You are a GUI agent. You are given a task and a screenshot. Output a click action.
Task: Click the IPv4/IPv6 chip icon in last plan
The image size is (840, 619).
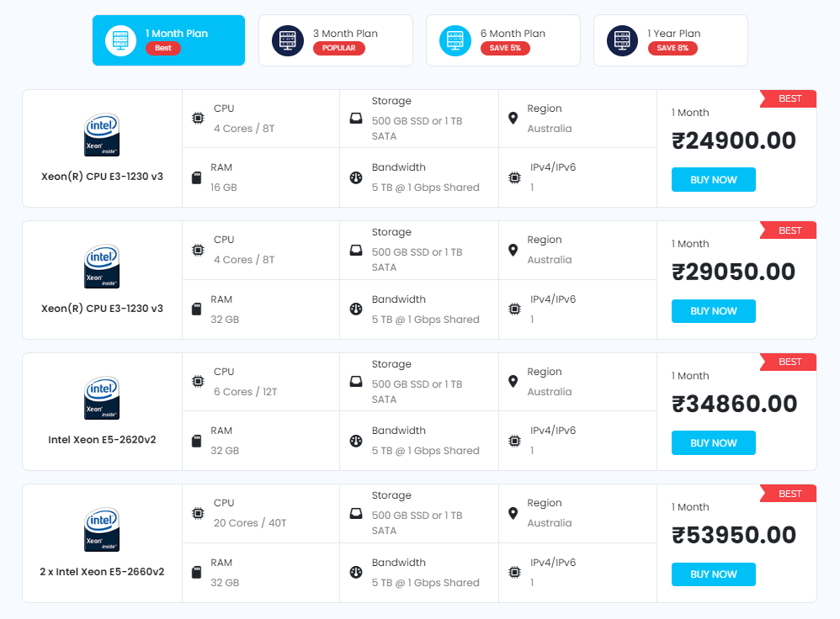[514, 573]
